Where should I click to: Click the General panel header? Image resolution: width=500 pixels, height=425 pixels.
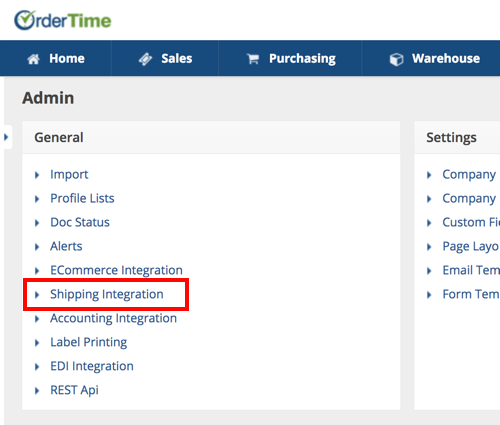(211, 137)
